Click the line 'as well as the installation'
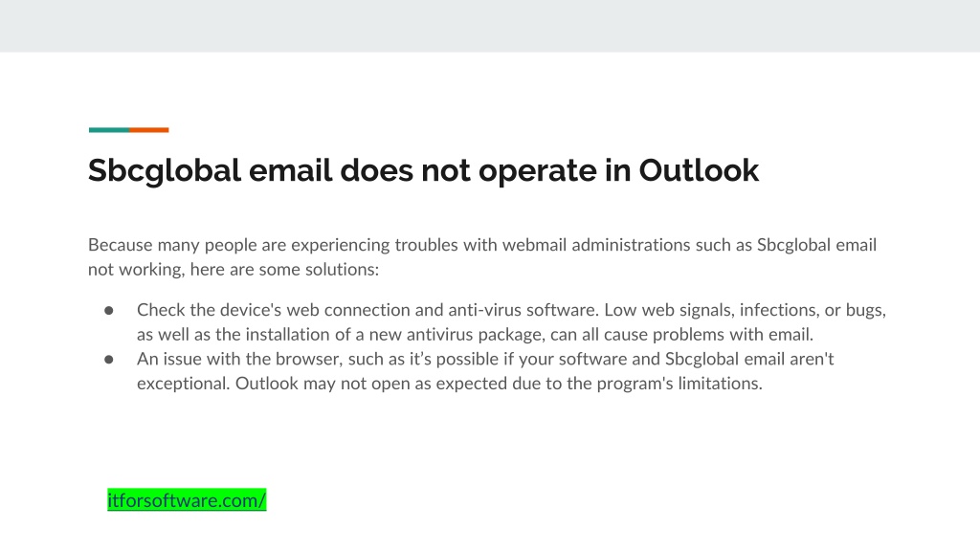 [x=475, y=334]
